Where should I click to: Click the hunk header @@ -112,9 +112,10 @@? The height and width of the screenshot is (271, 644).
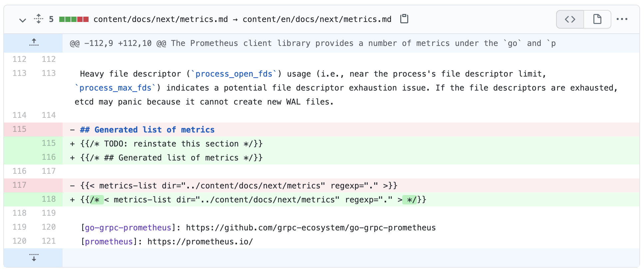pyautogui.click(x=118, y=43)
